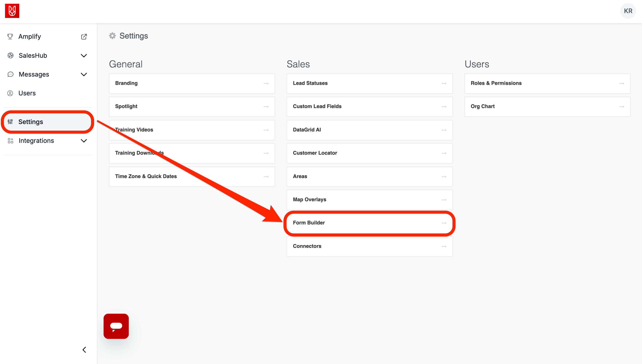Expand the Integrations menu chevron
This screenshot has width=642, height=364.
[84, 141]
